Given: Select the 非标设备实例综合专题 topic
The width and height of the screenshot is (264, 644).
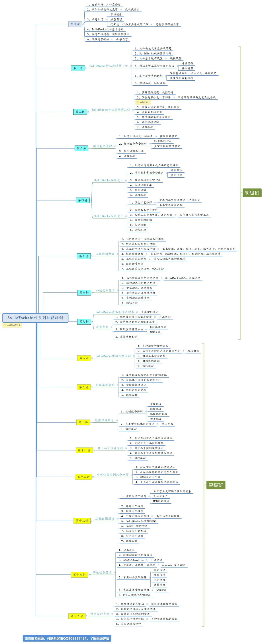Looking at the screenshot, I should 113,475.
